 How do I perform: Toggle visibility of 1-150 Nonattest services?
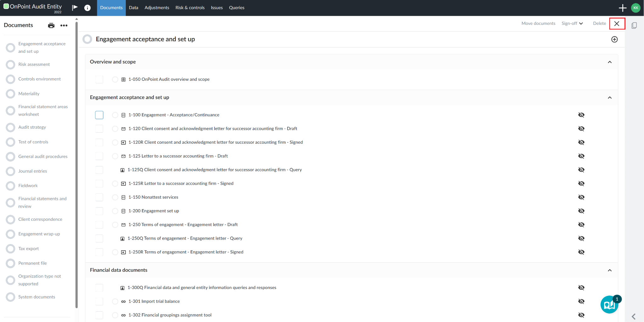tap(581, 197)
